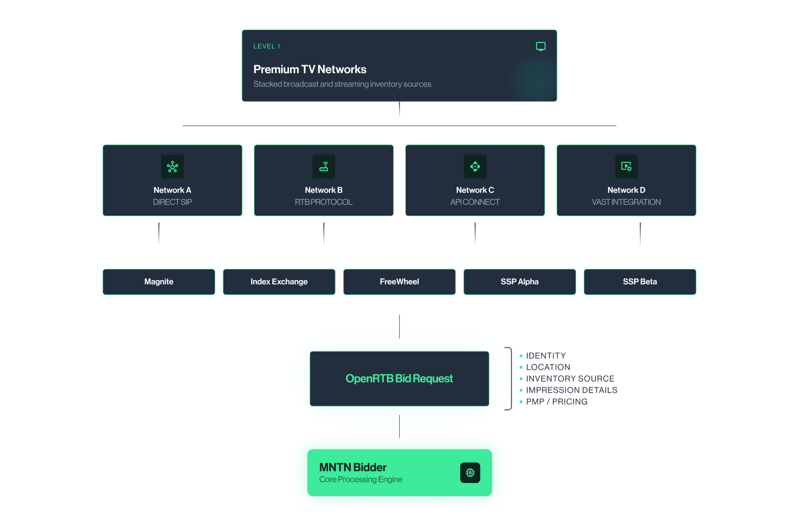The image size is (799, 532).
Task: Click Network C's diamond arrows icon
Action: (x=475, y=167)
